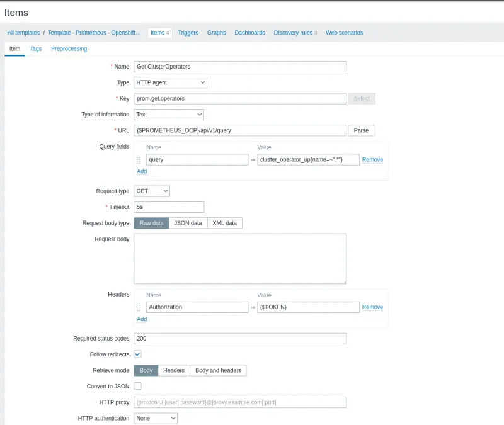Set retrieve mode to Body and headers
Screen dimensions: 504x425
click(x=218, y=370)
